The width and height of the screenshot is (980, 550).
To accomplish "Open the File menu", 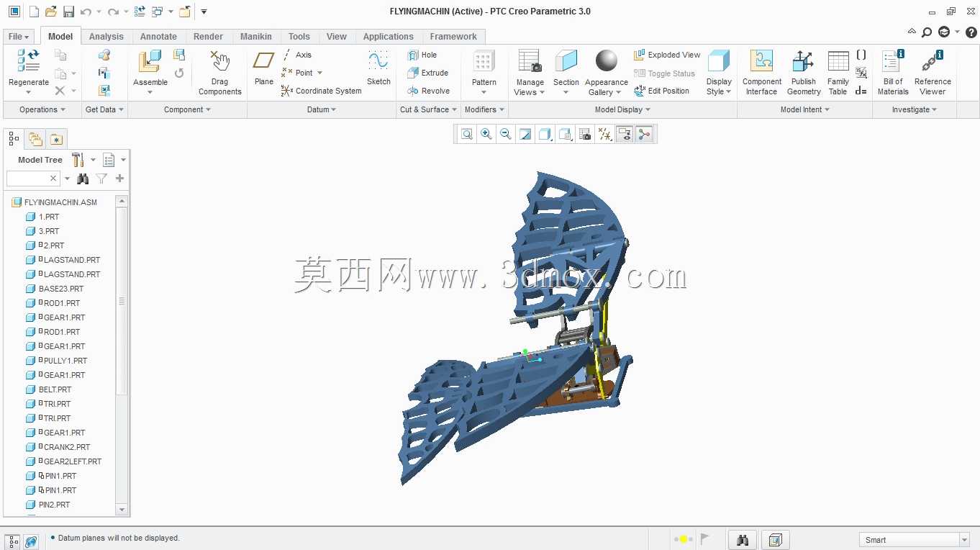I will pyautogui.click(x=18, y=37).
